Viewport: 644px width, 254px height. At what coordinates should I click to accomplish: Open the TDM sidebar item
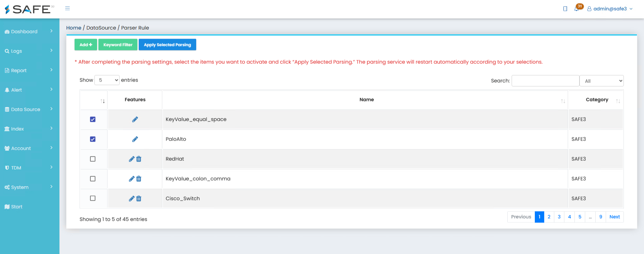(30, 168)
